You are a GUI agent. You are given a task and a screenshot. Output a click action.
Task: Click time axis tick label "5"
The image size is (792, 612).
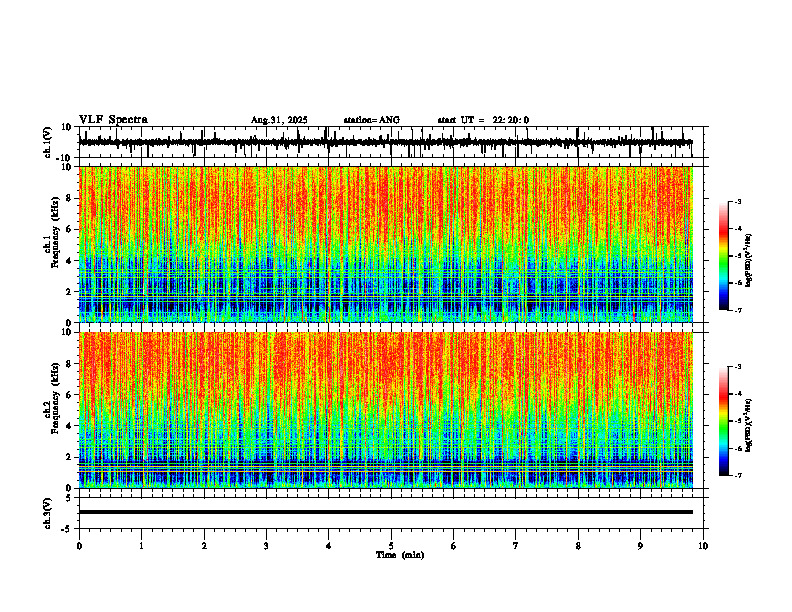391,546
